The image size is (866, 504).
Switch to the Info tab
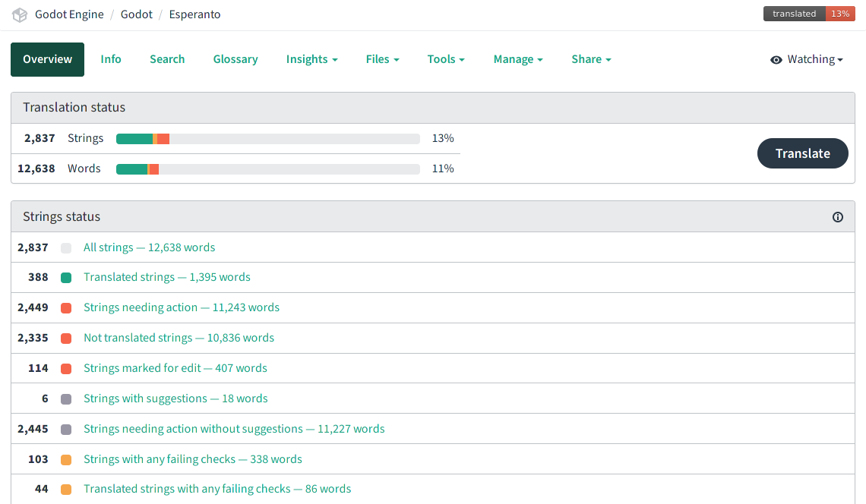[x=111, y=59]
